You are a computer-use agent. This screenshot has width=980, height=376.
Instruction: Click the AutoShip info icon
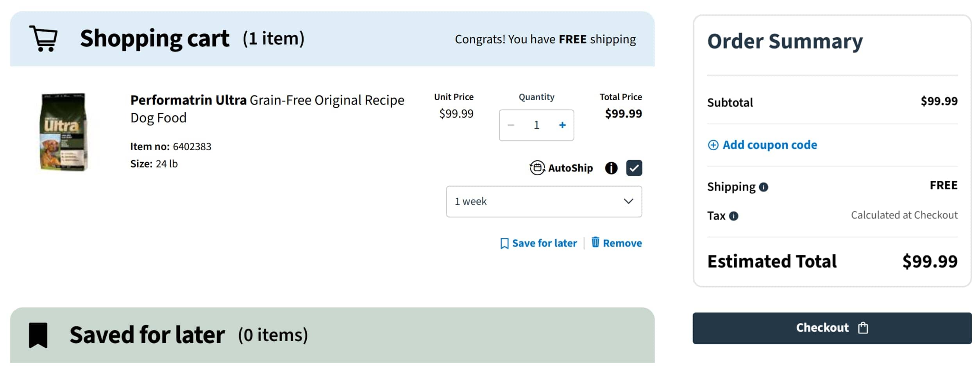(x=611, y=168)
